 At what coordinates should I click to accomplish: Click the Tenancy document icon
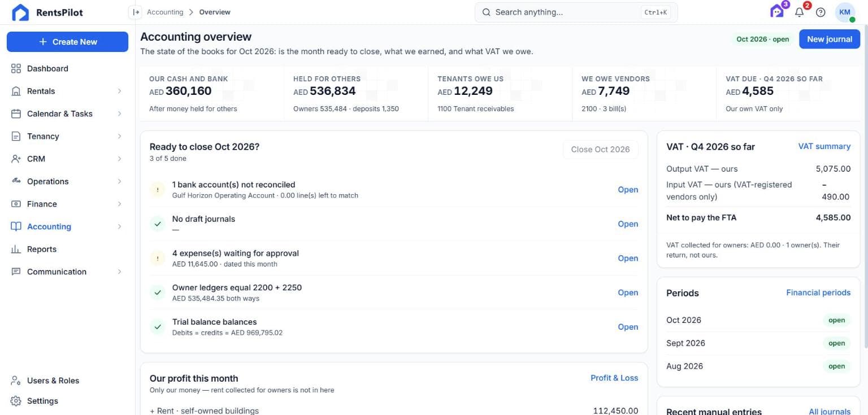pyautogui.click(x=16, y=136)
